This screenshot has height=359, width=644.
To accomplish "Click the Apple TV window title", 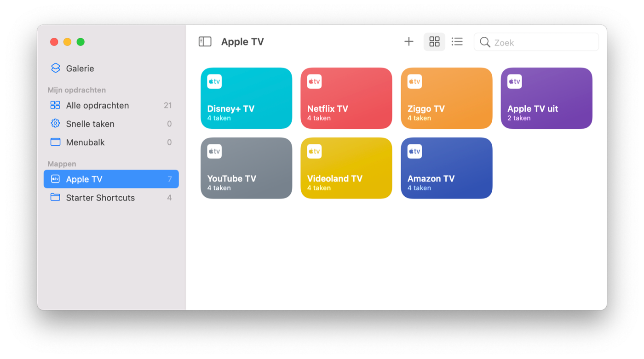I will pos(242,42).
